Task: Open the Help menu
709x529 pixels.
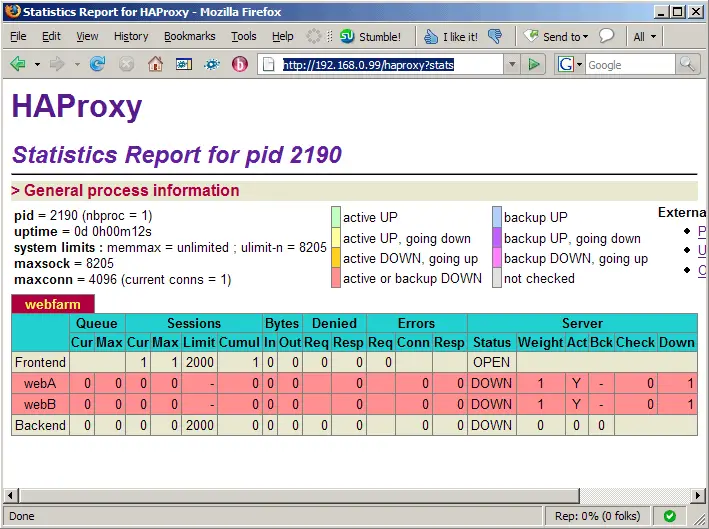Action: coord(283,36)
